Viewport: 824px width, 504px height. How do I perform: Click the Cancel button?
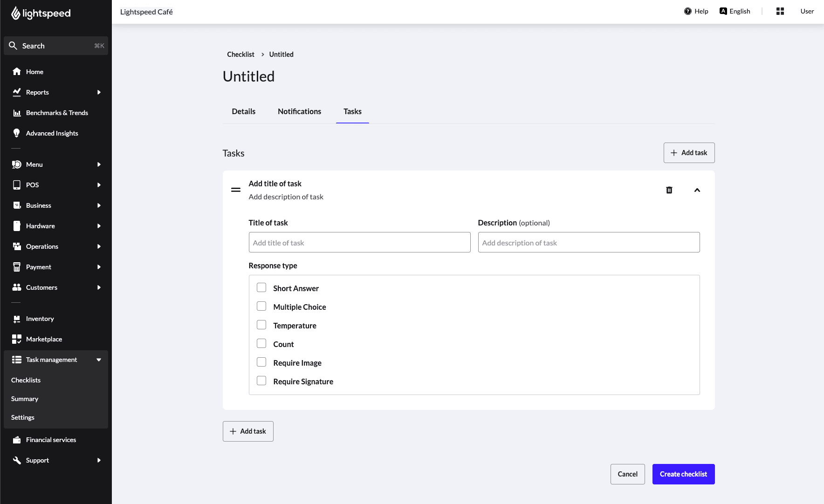tap(627, 474)
